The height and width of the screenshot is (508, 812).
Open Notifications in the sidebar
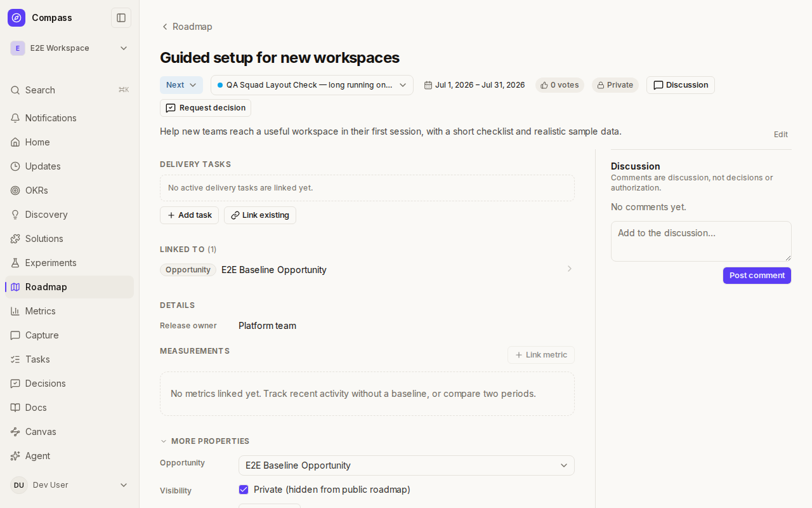69,118
